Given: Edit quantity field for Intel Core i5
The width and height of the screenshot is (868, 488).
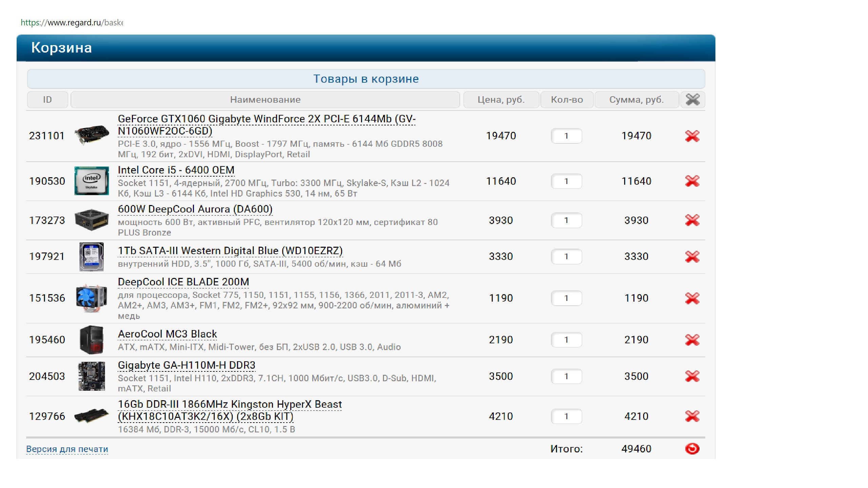Looking at the screenshot, I should (x=566, y=181).
